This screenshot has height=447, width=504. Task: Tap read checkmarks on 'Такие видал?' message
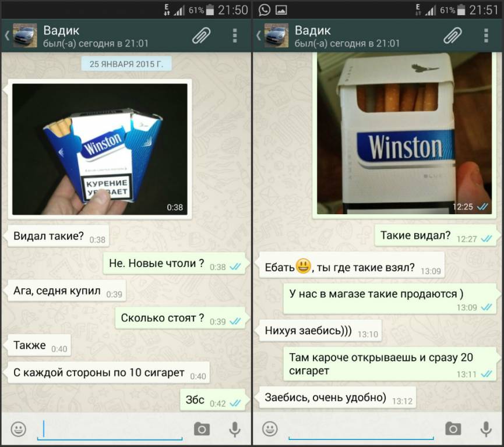487,239
